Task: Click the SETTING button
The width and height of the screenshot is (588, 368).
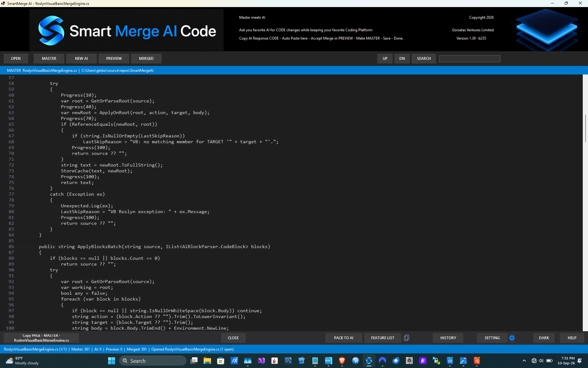Action: tap(492, 338)
